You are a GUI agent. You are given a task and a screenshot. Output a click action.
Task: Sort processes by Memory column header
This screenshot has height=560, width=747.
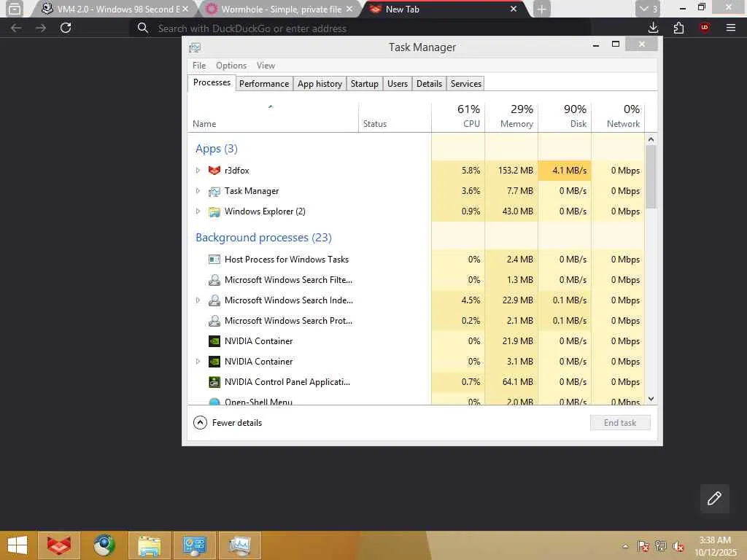pos(511,117)
